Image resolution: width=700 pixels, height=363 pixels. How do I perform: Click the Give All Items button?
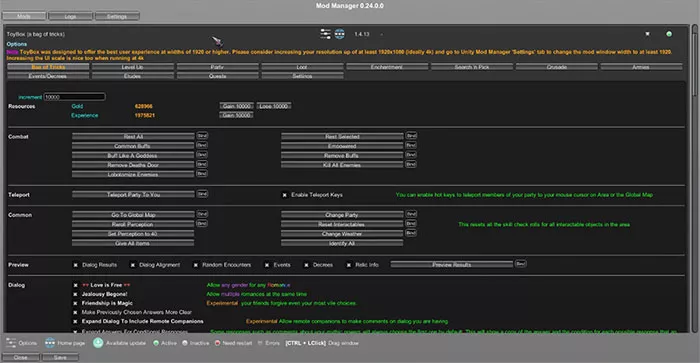(133, 243)
